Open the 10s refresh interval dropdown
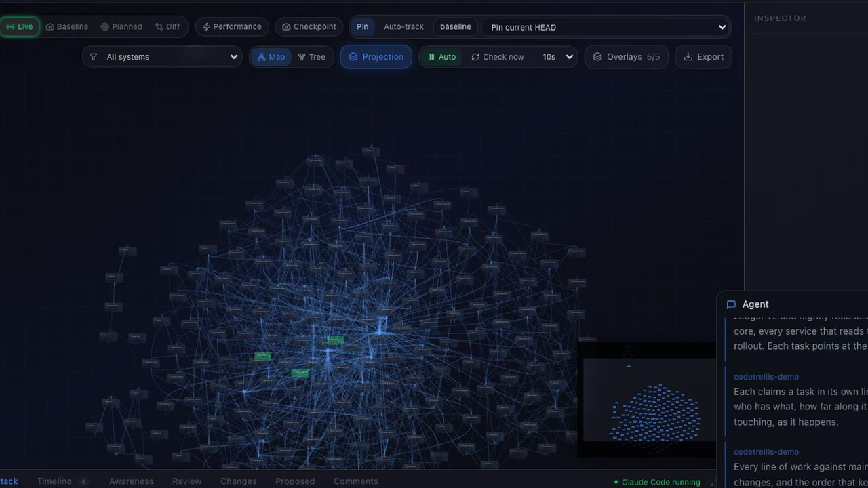The height and width of the screenshot is (488, 868). pyautogui.click(x=557, y=57)
